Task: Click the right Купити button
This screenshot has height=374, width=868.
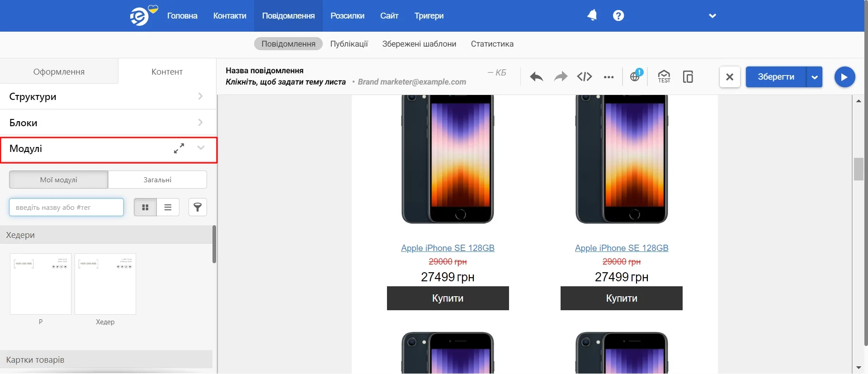Action: 622,298
